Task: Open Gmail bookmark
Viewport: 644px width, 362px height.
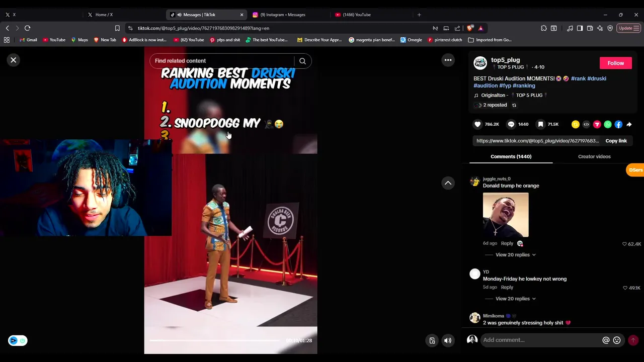Action: click(x=28, y=40)
